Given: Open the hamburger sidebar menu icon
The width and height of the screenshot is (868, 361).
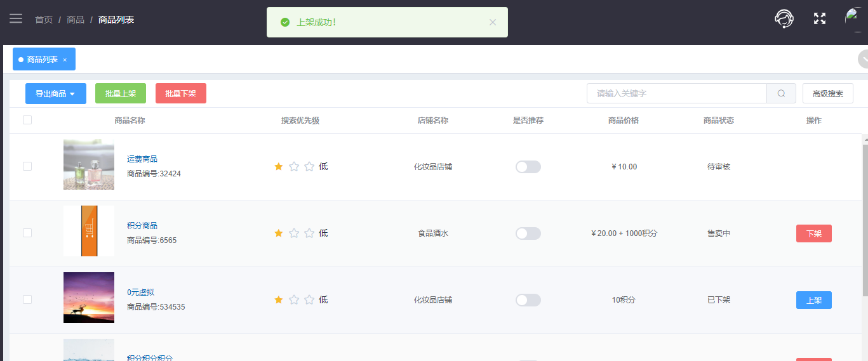Looking at the screenshot, I should pyautogui.click(x=16, y=18).
